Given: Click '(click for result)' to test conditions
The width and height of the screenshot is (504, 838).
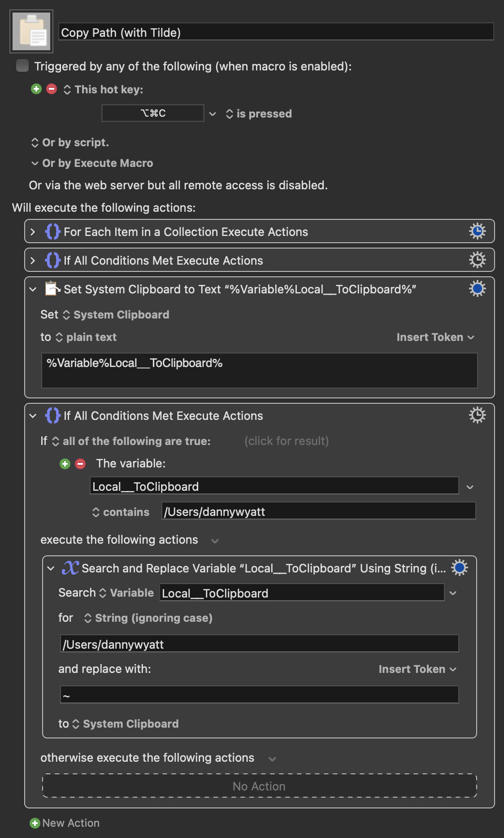Looking at the screenshot, I should [287, 441].
